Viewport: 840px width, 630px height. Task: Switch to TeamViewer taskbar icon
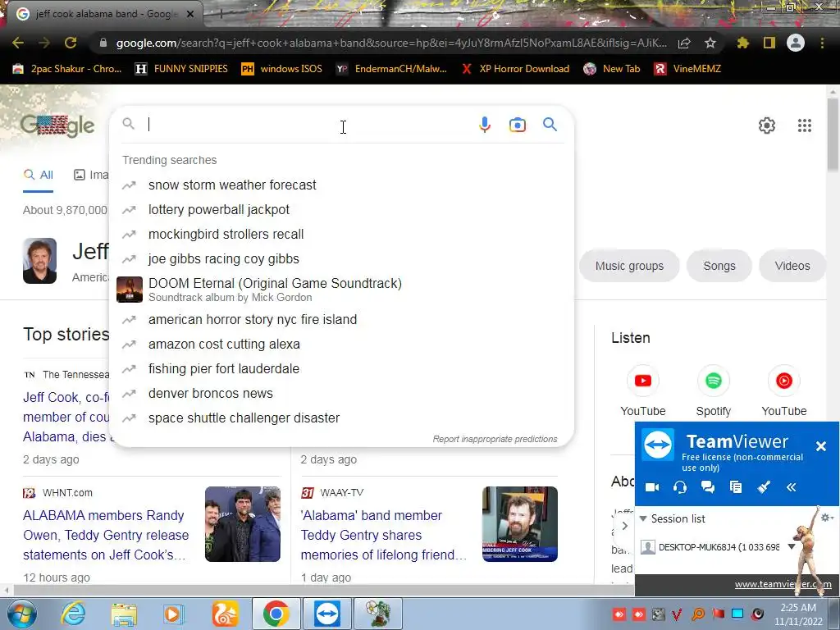(x=327, y=614)
